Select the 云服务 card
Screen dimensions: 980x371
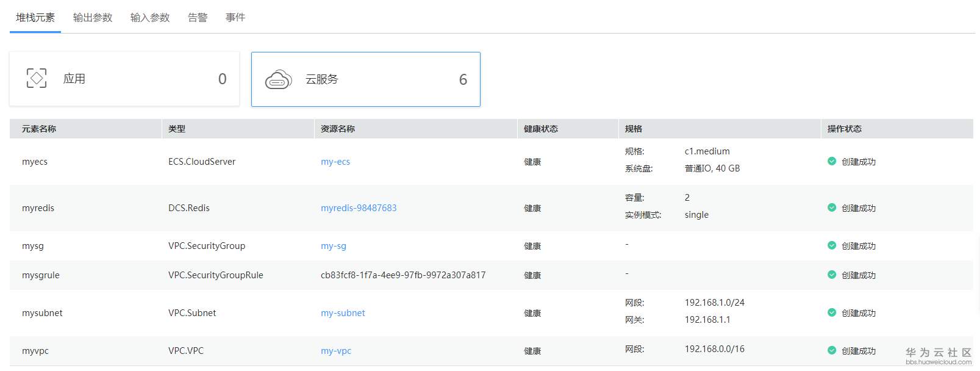point(366,79)
